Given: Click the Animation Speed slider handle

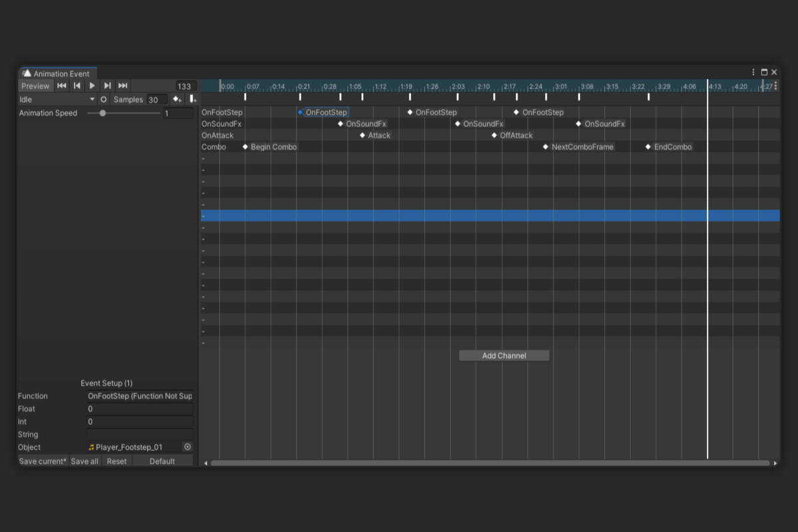Looking at the screenshot, I should pyautogui.click(x=102, y=113).
